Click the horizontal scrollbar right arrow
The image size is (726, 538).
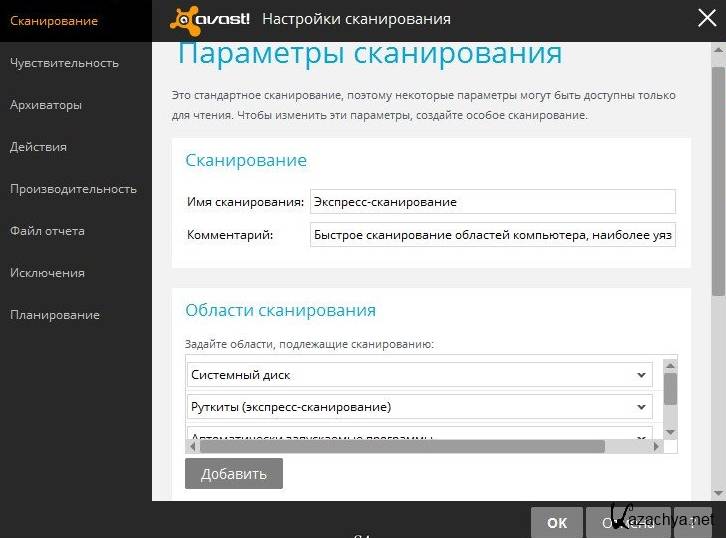pyautogui.click(x=654, y=447)
